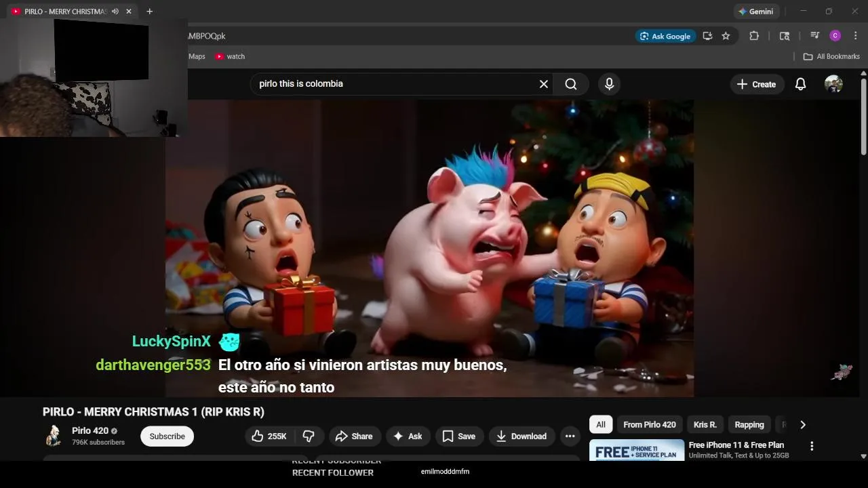This screenshot has width=868, height=488.
Task: Clear the YouTube search query X
Action: click(543, 84)
